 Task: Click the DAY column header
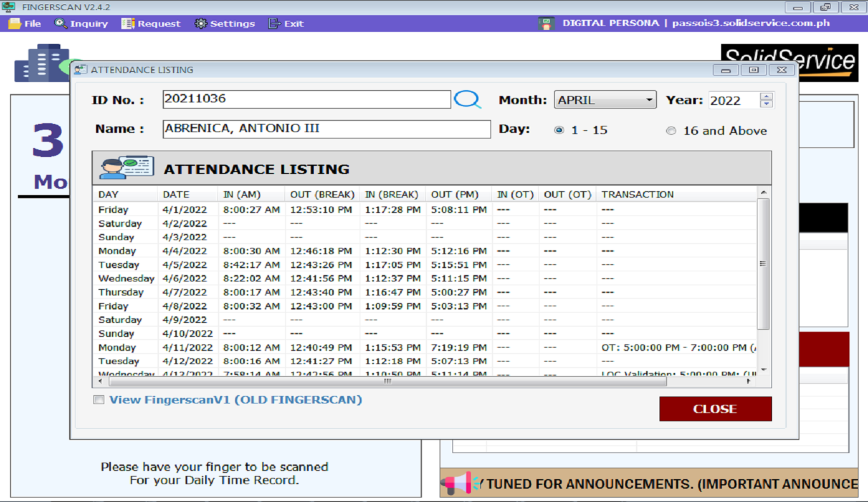125,194
